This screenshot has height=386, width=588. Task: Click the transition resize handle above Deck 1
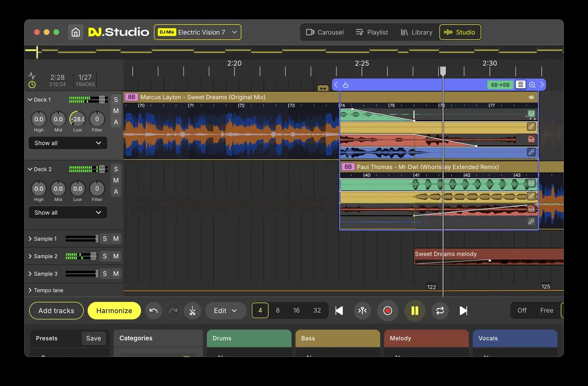click(323, 88)
